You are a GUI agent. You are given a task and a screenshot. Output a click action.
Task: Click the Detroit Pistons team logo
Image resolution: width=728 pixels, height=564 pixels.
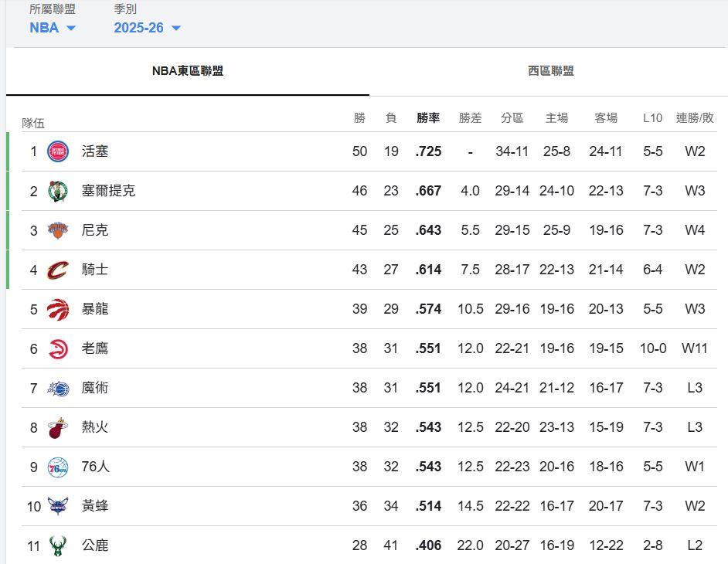(58, 151)
